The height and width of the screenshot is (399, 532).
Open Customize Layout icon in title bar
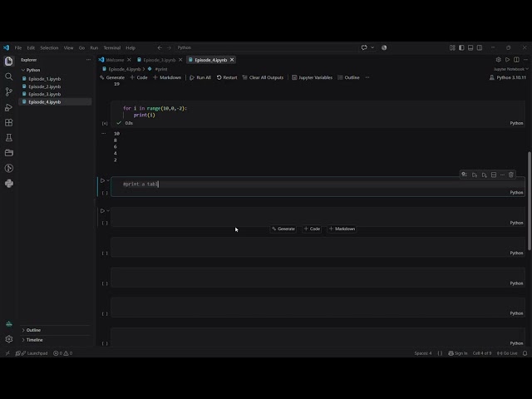[452, 48]
